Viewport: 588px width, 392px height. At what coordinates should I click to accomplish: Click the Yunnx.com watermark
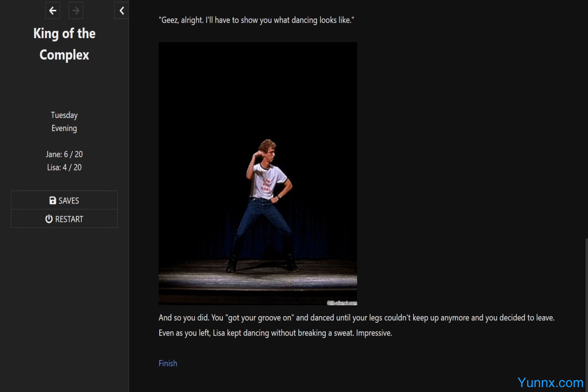pos(550,382)
